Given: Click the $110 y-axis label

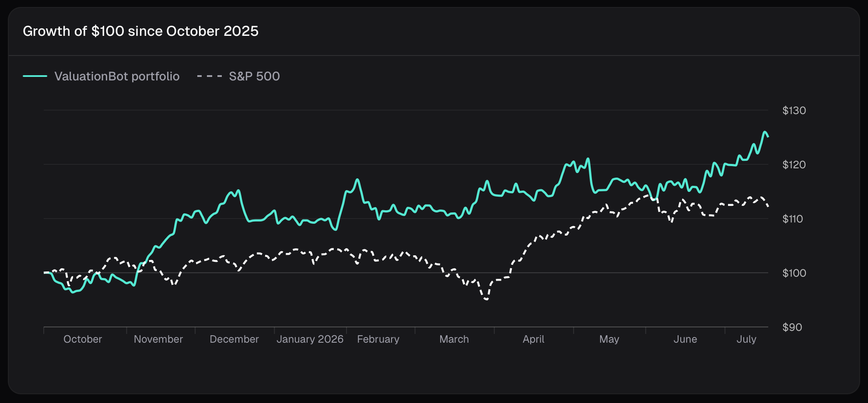Looking at the screenshot, I should point(793,219).
